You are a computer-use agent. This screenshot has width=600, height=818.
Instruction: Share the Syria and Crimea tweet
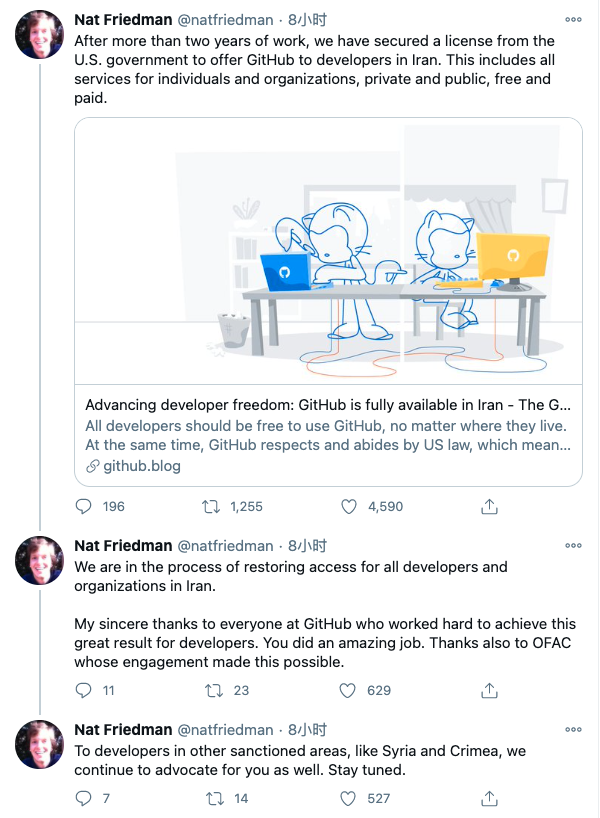coord(489,798)
